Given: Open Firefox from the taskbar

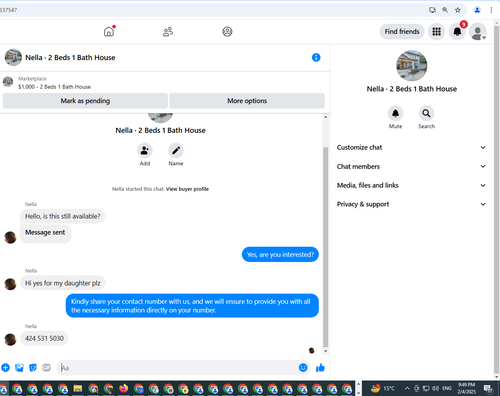Looking at the screenshot, I should coord(124,388).
